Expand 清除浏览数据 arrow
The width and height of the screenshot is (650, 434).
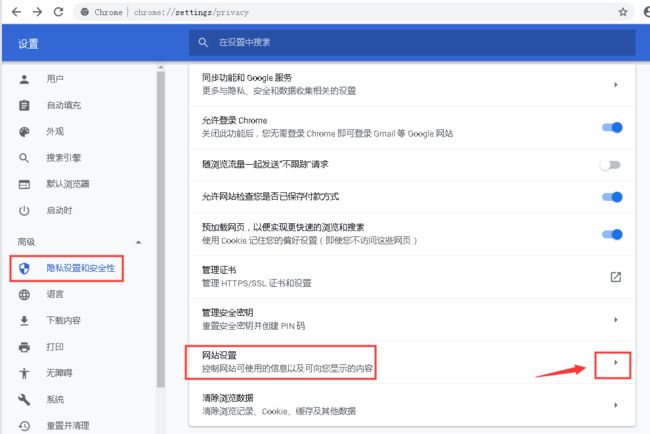(x=616, y=405)
